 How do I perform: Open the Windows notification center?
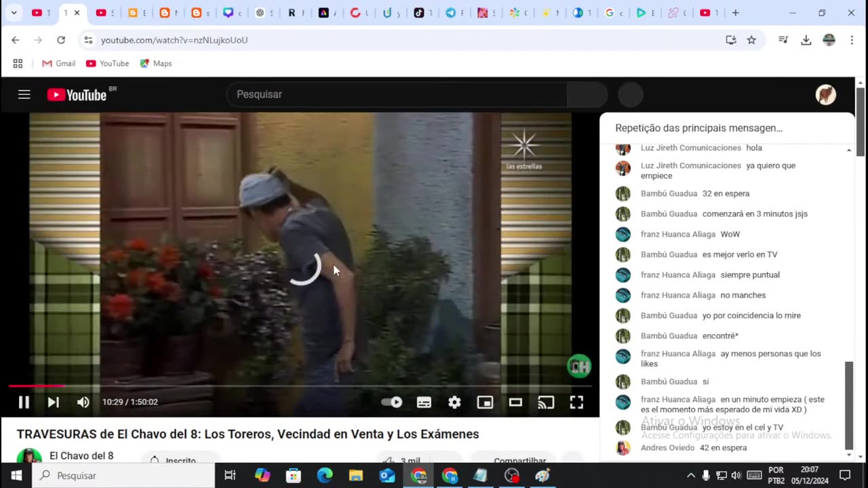coord(845,475)
